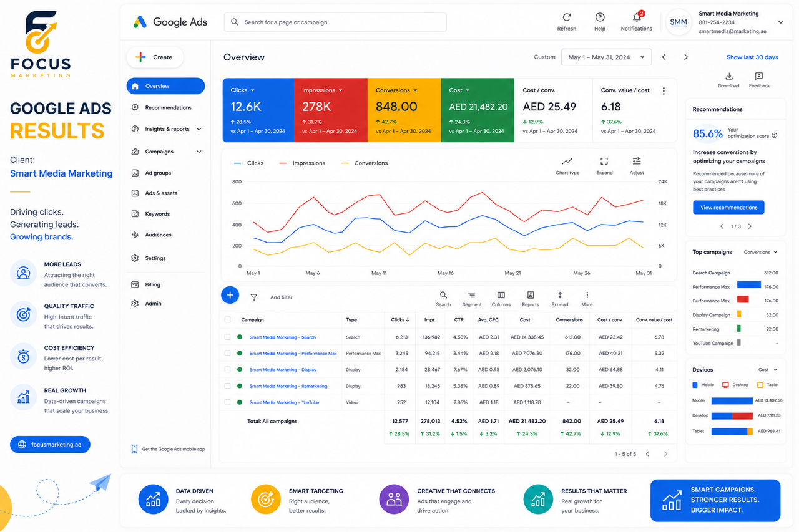
Task: Go to previous table page arrow
Action: [x=647, y=454]
